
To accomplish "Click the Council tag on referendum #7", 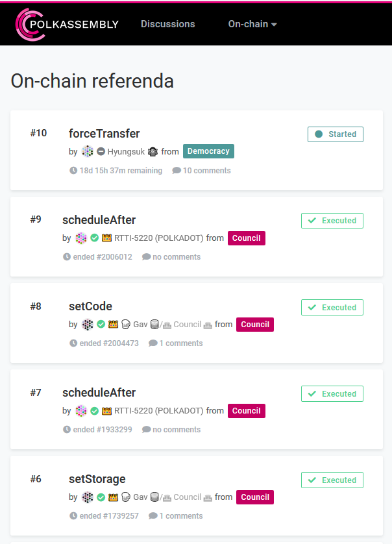I will tap(247, 411).
